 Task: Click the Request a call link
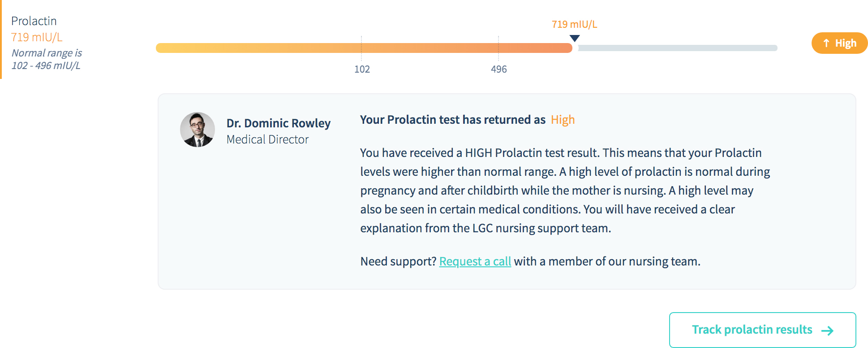click(x=475, y=261)
